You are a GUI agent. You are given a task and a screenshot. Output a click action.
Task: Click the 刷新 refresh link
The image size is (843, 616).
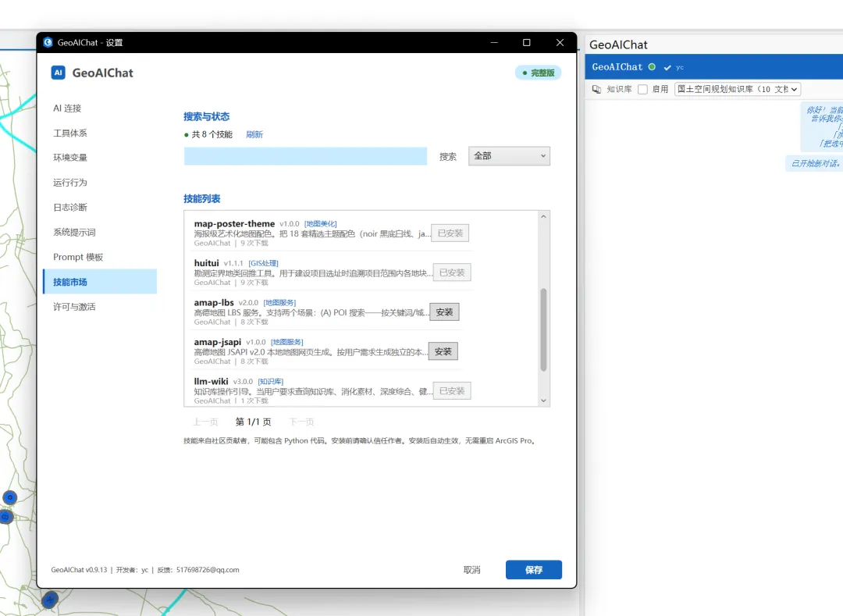[x=254, y=134]
